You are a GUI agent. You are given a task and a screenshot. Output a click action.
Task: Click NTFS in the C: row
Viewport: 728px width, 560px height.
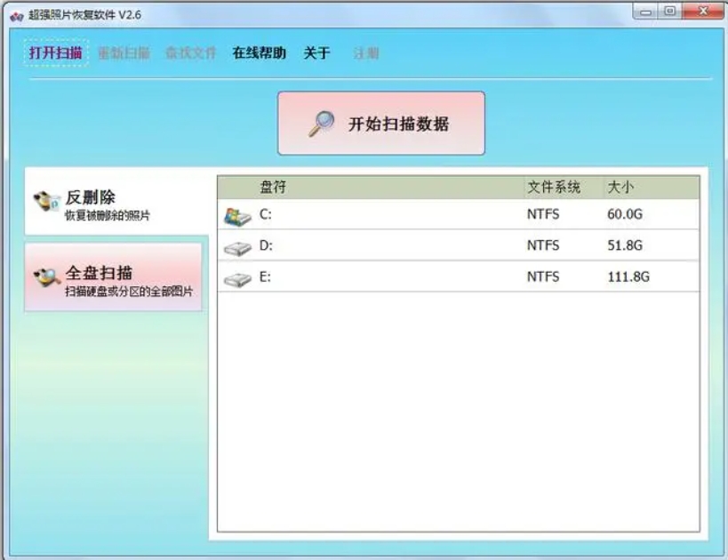point(543,214)
